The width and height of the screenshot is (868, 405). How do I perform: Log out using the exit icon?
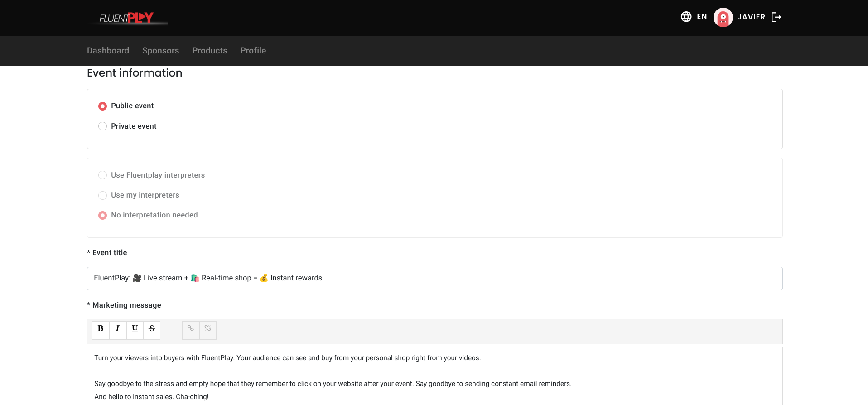coord(776,17)
